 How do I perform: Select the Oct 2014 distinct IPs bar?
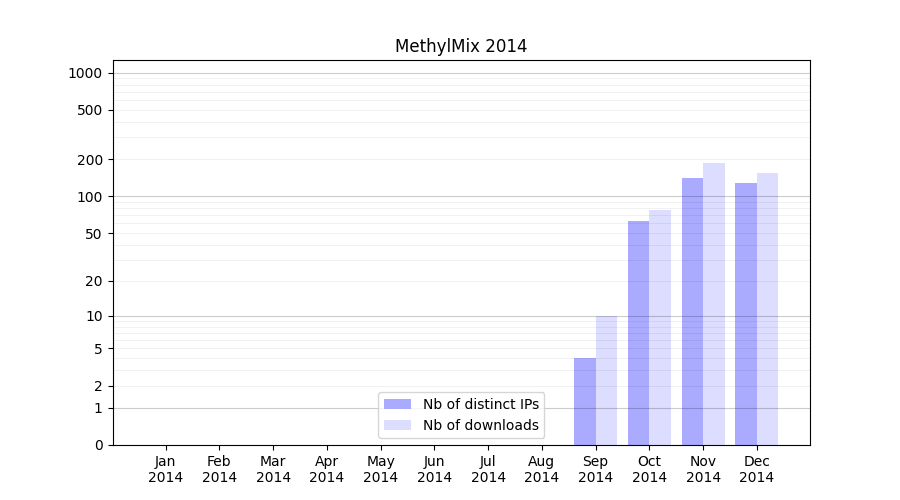638,333
